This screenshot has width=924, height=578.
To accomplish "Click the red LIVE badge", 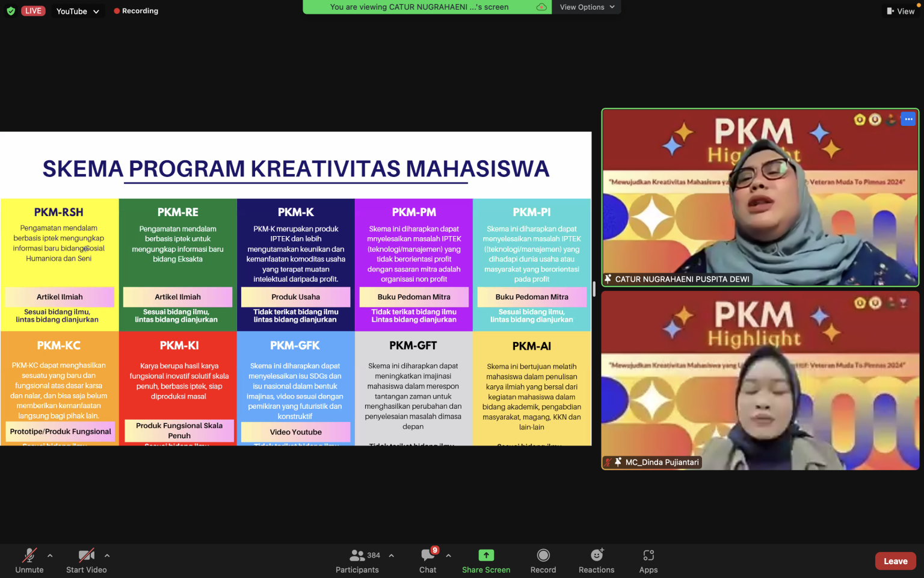I will tap(33, 10).
